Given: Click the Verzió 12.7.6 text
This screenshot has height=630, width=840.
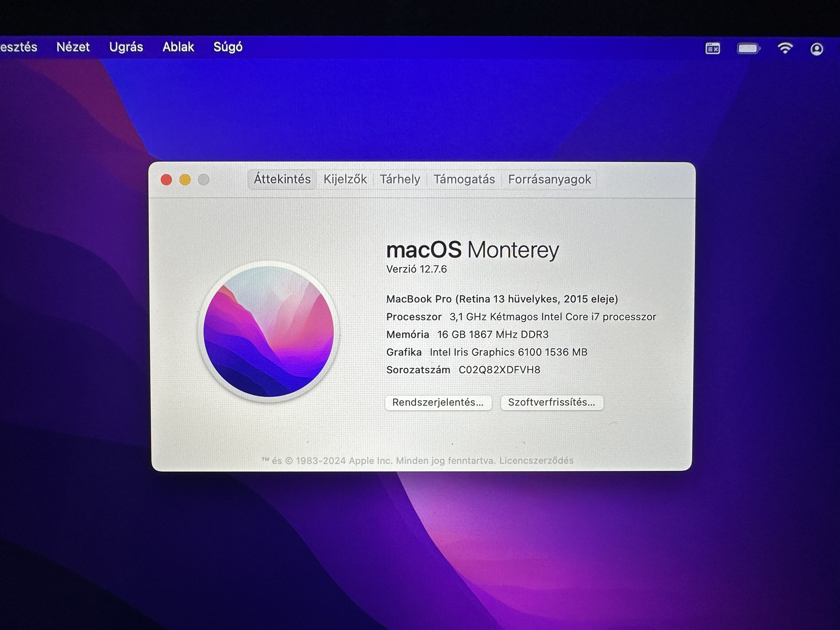Looking at the screenshot, I should pos(416,269).
